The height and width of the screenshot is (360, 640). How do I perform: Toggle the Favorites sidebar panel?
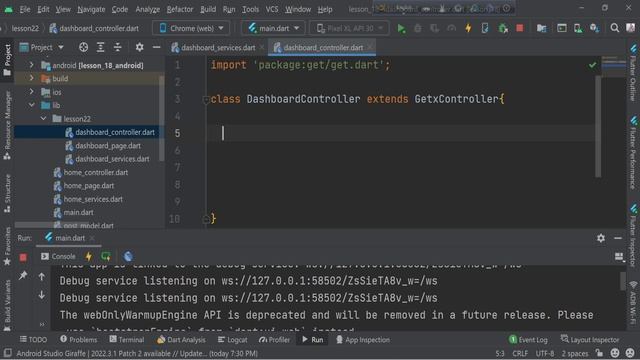click(7, 246)
